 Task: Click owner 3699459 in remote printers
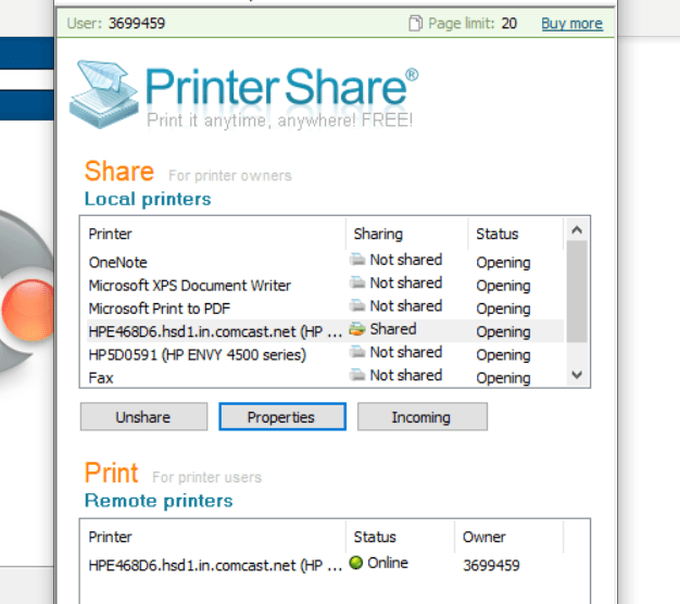(x=491, y=565)
